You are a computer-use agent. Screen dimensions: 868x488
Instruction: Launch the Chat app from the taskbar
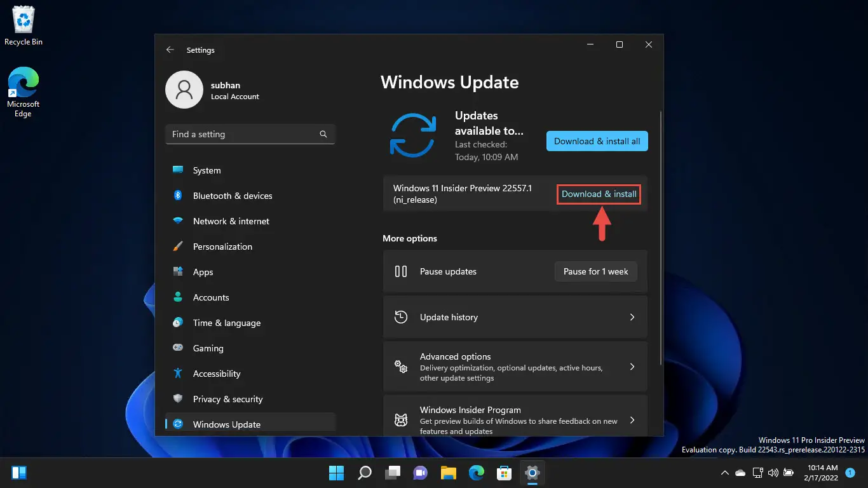coord(421,473)
